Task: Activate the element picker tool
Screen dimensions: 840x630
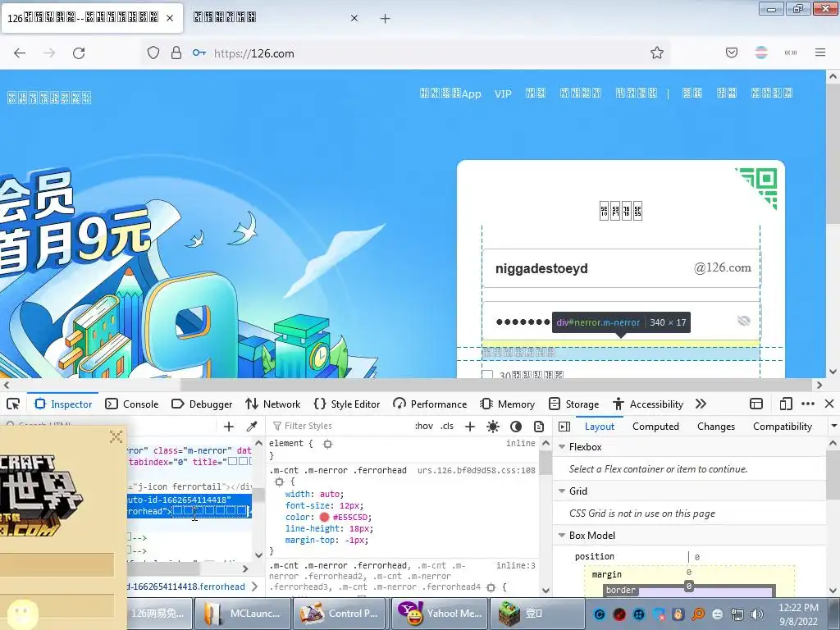Action: coord(13,404)
